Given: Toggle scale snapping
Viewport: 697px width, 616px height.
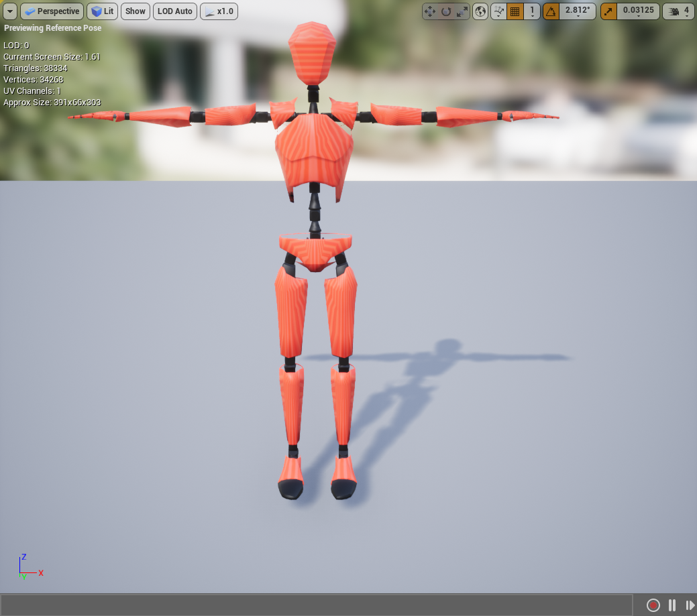Looking at the screenshot, I should [608, 11].
